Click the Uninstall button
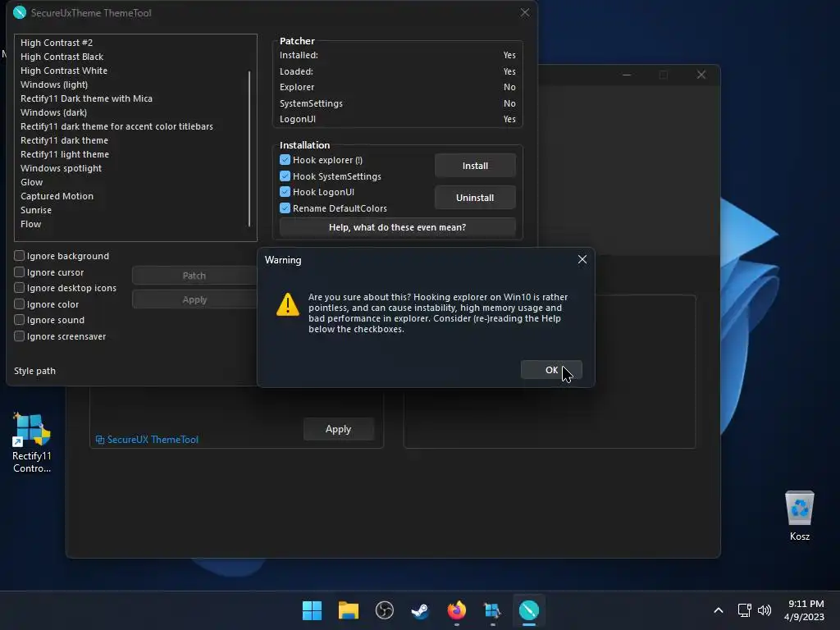This screenshot has height=630, width=840. (475, 197)
